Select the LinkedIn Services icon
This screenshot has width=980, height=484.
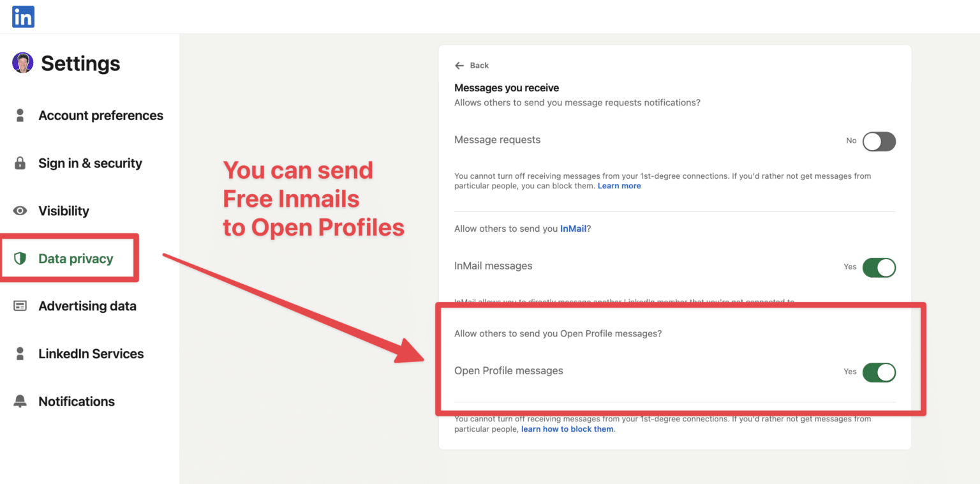[x=20, y=353]
